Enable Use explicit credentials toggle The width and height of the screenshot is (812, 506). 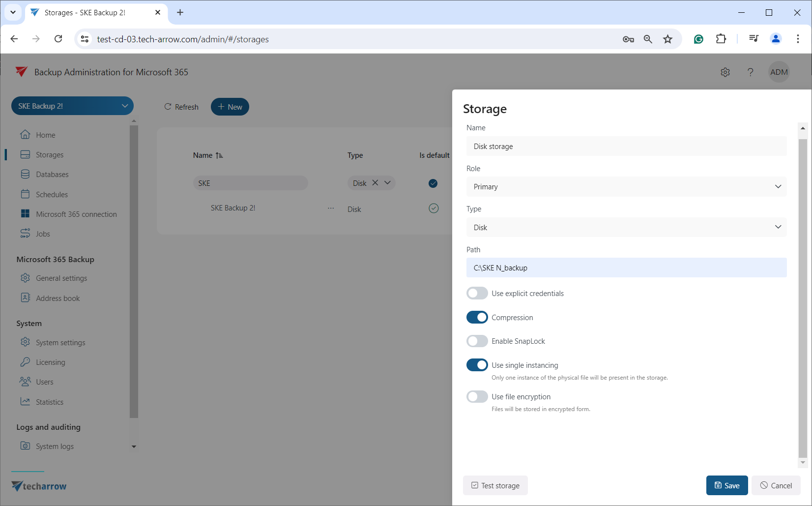click(x=477, y=294)
